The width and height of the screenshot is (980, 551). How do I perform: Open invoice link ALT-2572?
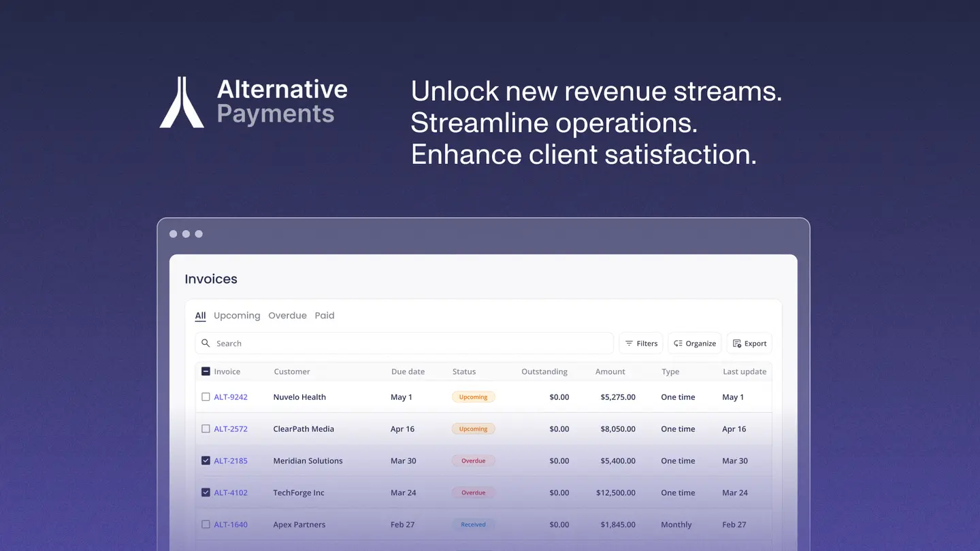(231, 429)
